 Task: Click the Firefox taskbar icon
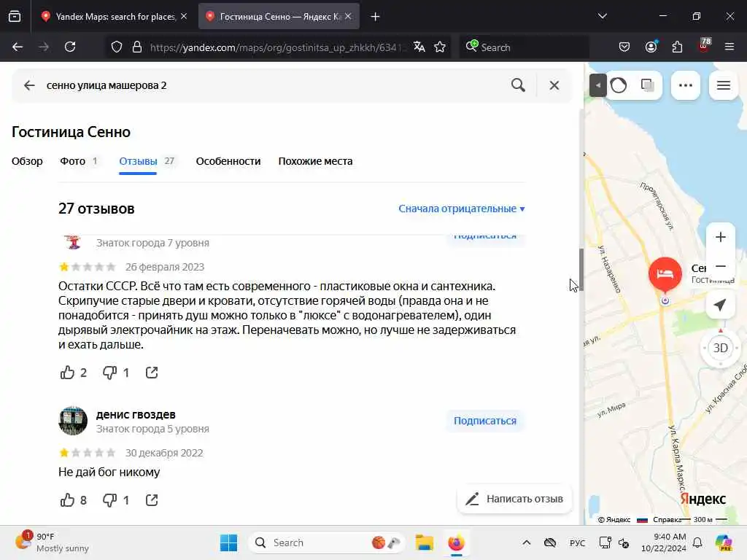tap(456, 542)
